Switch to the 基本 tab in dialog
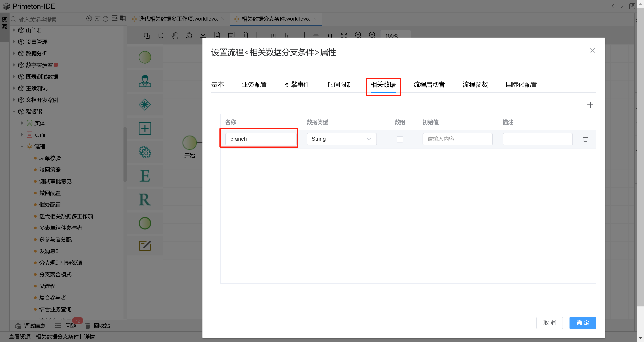 coord(218,85)
